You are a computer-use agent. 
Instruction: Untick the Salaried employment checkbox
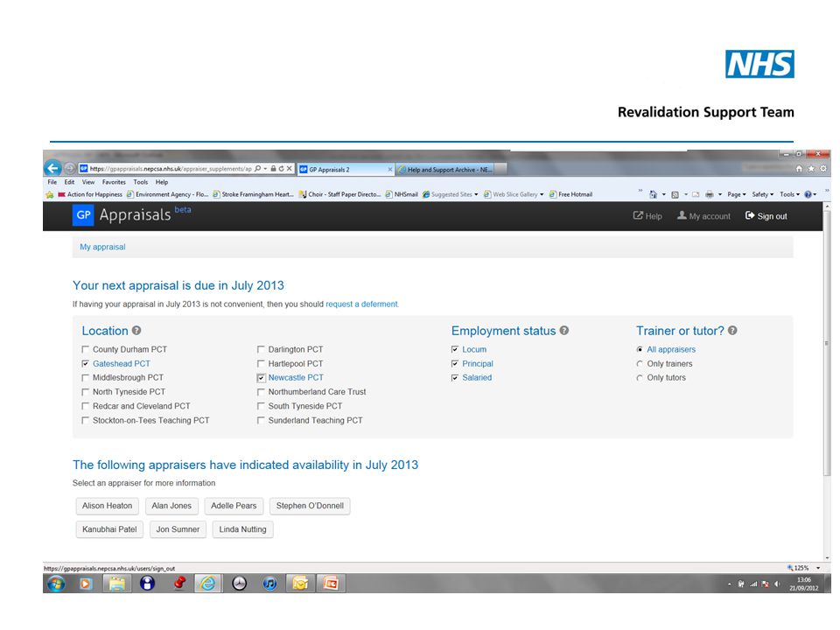pyautogui.click(x=455, y=378)
